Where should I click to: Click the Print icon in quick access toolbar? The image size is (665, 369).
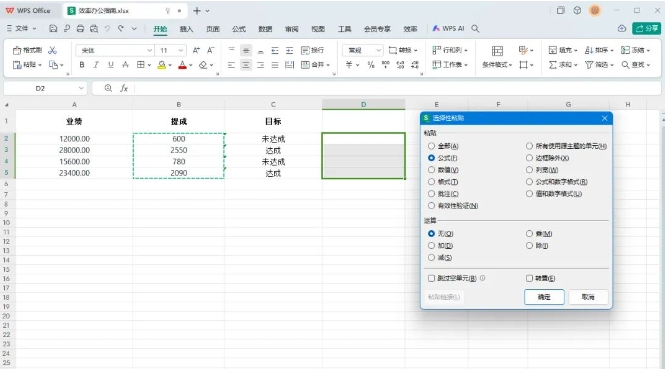80,28
